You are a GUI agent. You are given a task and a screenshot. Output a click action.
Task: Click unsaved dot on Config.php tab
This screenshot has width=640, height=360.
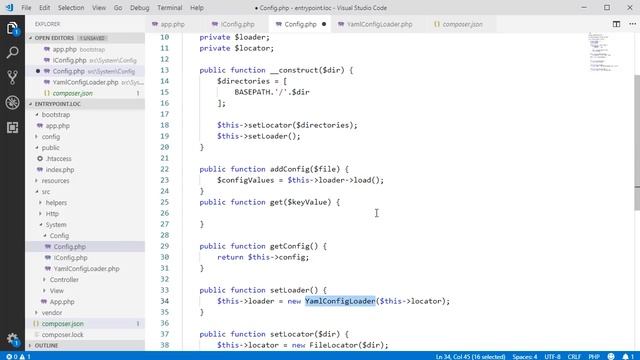tap(324, 24)
